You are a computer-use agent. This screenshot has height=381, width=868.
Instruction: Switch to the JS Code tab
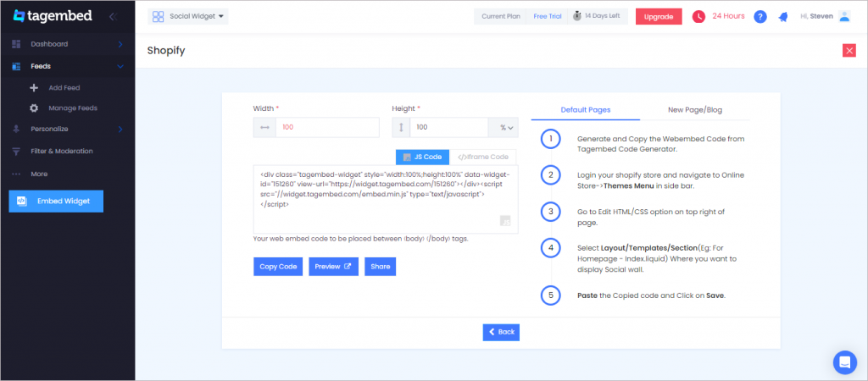[423, 157]
